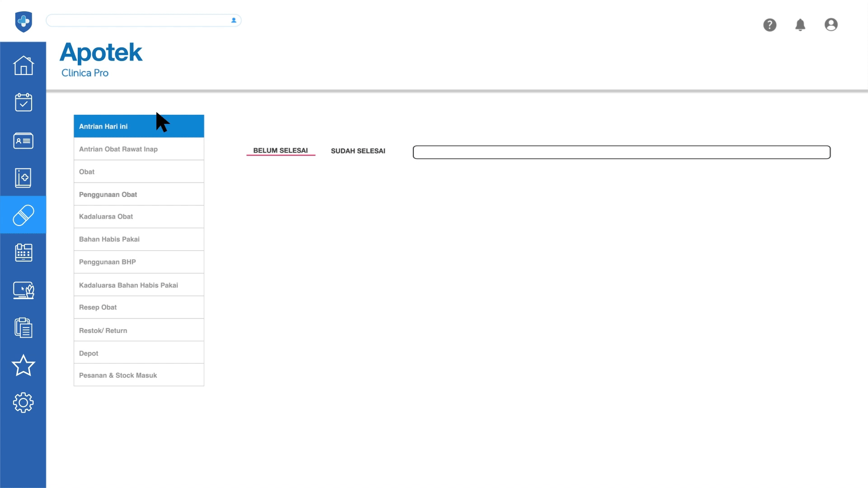
Task: Select the medical record book icon
Action: click(23, 178)
